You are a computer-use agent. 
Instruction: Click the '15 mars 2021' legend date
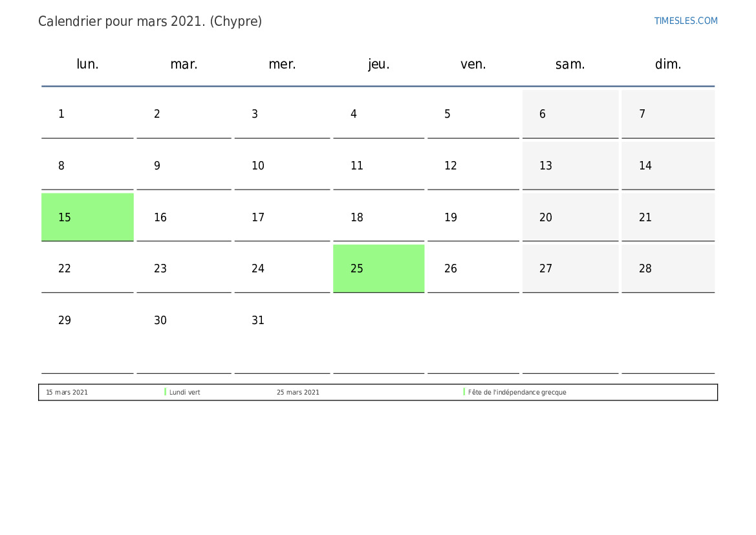[x=67, y=393]
